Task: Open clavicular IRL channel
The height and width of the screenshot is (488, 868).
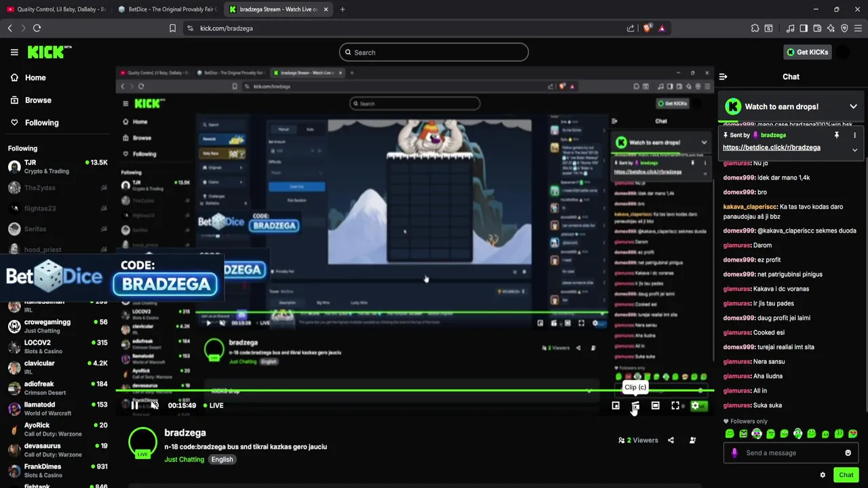Action: pos(58,367)
